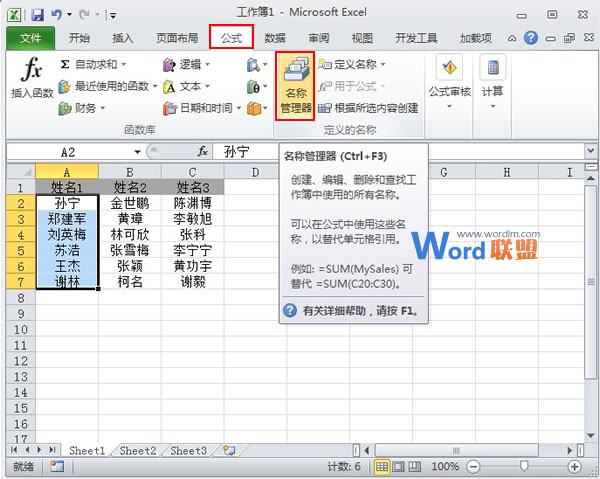Save the workbook from the quick access toolbar
Viewport: 600px width, 479px height.
pos(37,15)
